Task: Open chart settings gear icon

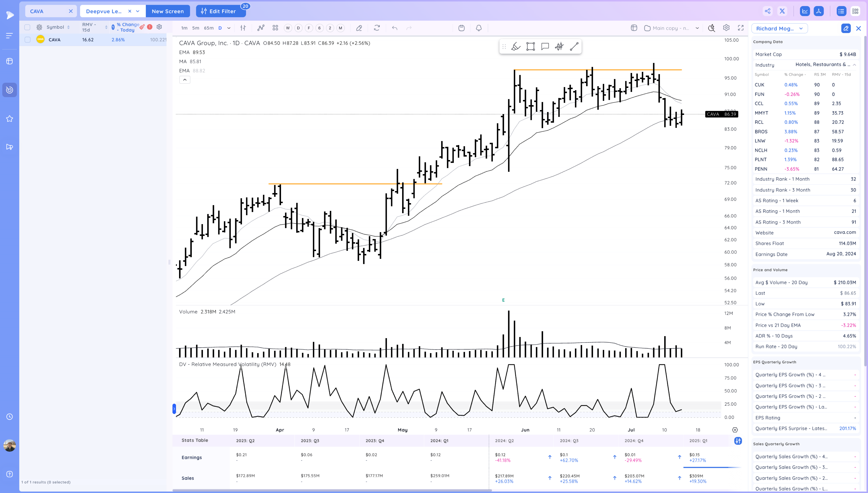Action: tap(726, 28)
